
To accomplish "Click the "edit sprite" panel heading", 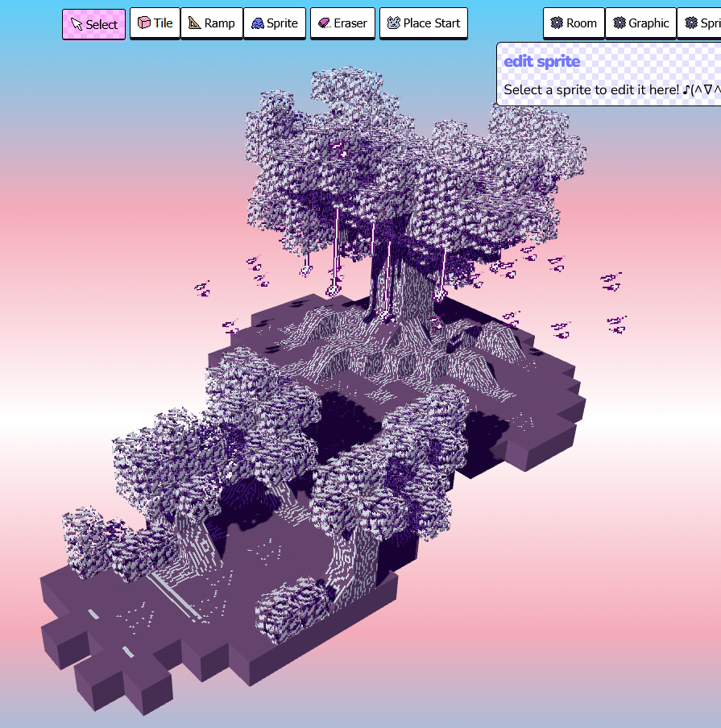I will point(541,61).
